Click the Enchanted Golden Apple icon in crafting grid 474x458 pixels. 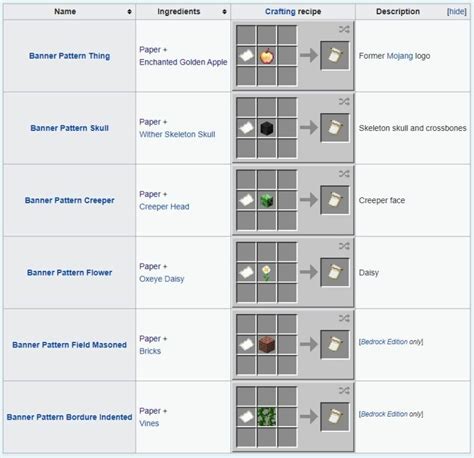266,56
